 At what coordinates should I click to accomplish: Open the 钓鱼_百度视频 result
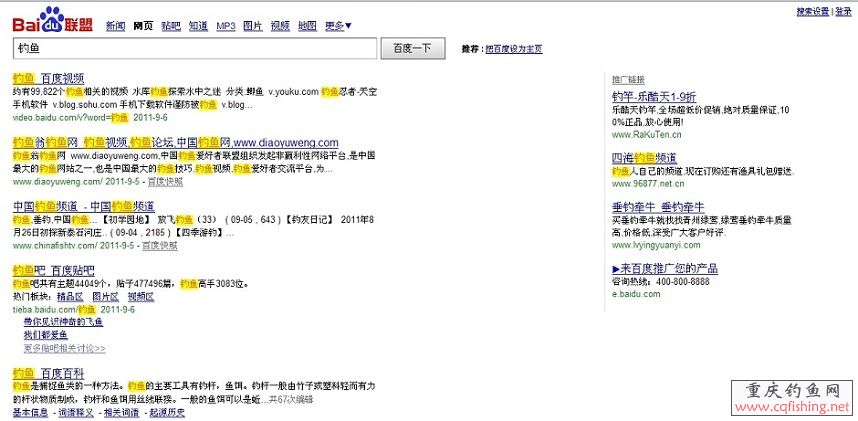48,78
